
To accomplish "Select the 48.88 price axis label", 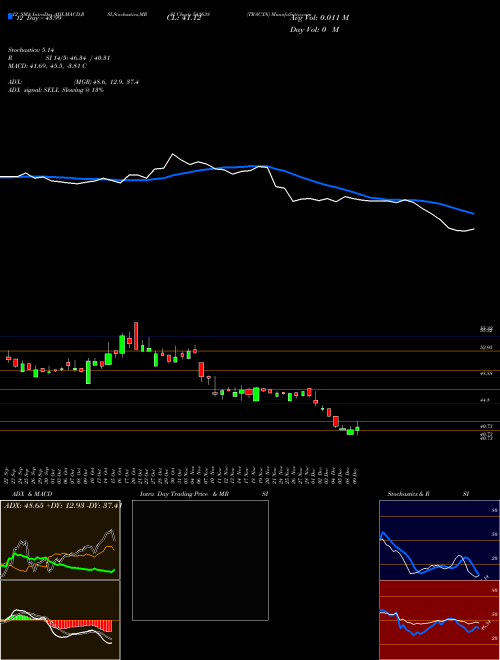I will (x=486, y=373).
